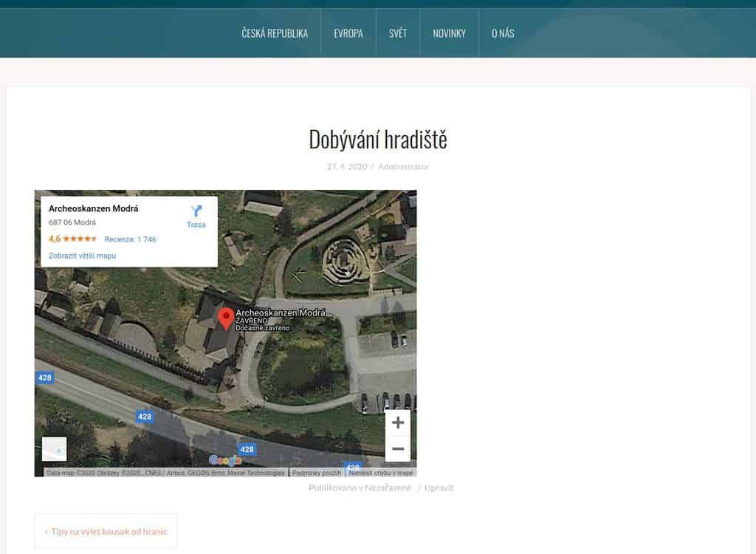Open the NOVINKY menu item

pos(449,33)
